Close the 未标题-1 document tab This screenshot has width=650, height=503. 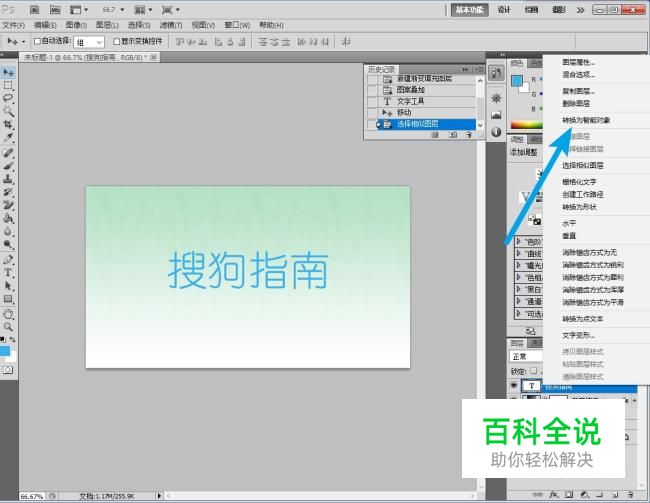click(x=154, y=58)
